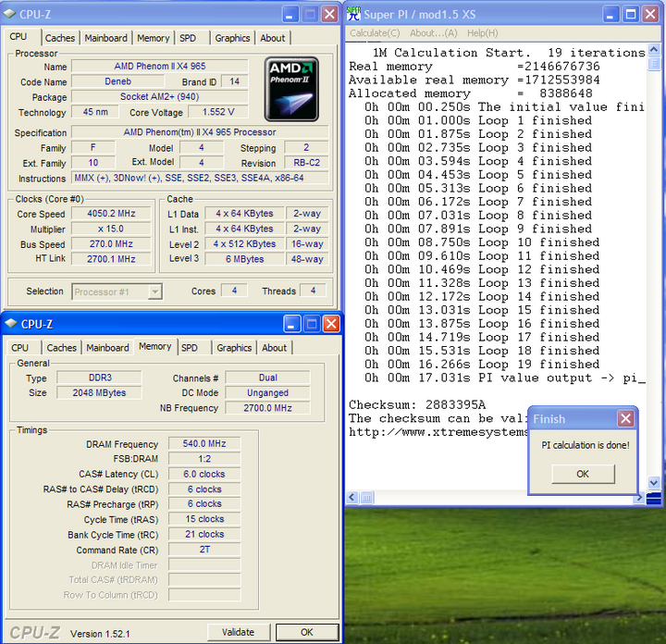Click the memory Size value 2048 MBytes

pyautogui.click(x=100, y=393)
